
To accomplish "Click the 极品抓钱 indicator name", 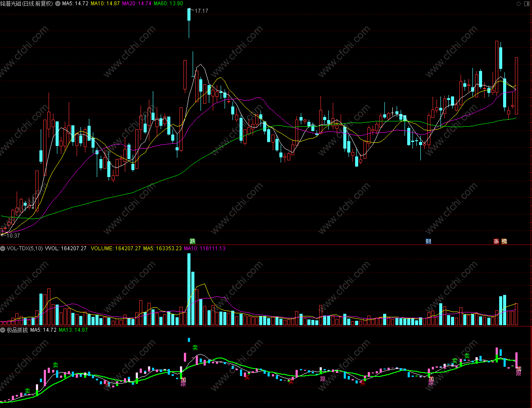I will [x=18, y=330].
